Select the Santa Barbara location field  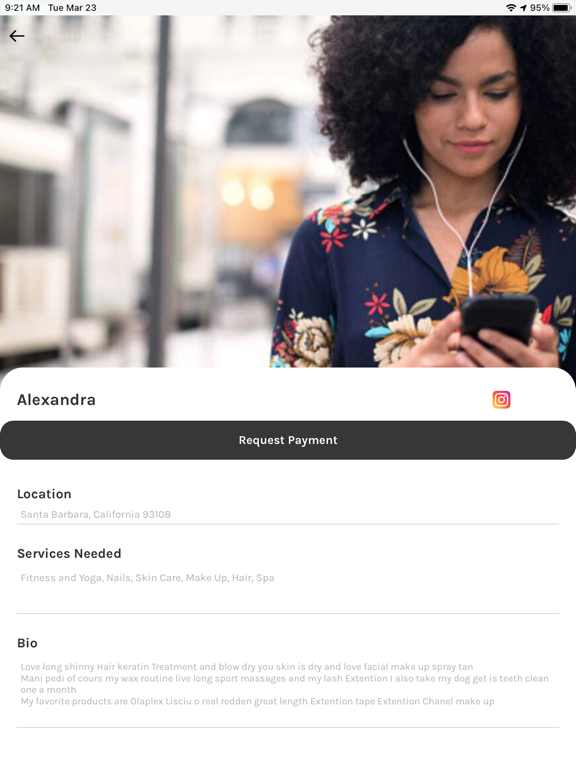tap(288, 514)
